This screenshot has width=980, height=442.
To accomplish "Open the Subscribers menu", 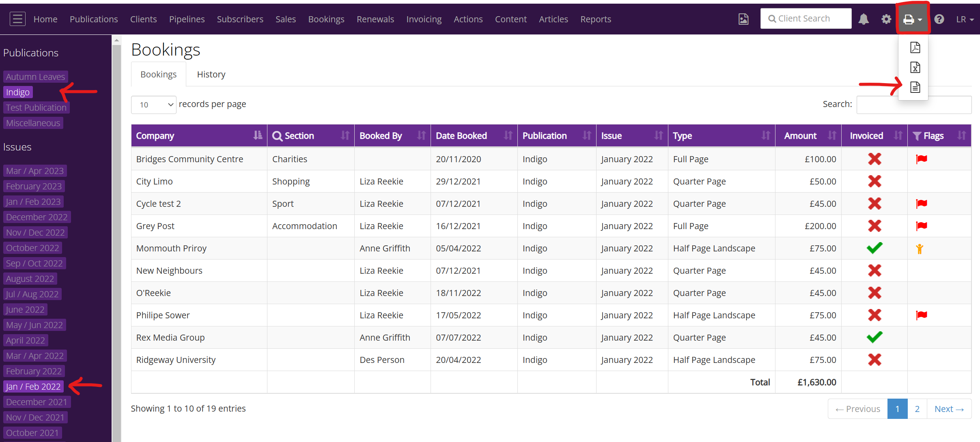I will pyautogui.click(x=240, y=19).
